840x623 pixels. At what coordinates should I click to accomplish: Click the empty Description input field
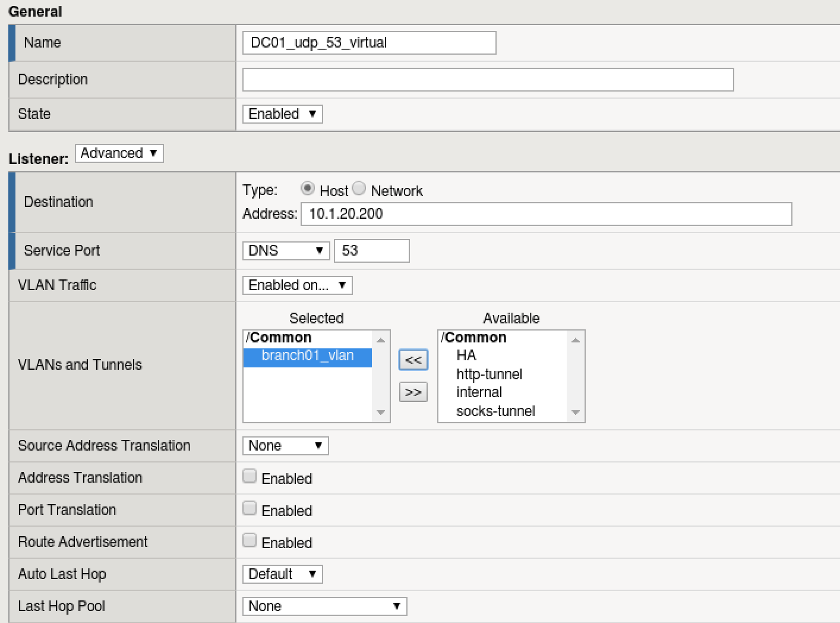pos(488,80)
